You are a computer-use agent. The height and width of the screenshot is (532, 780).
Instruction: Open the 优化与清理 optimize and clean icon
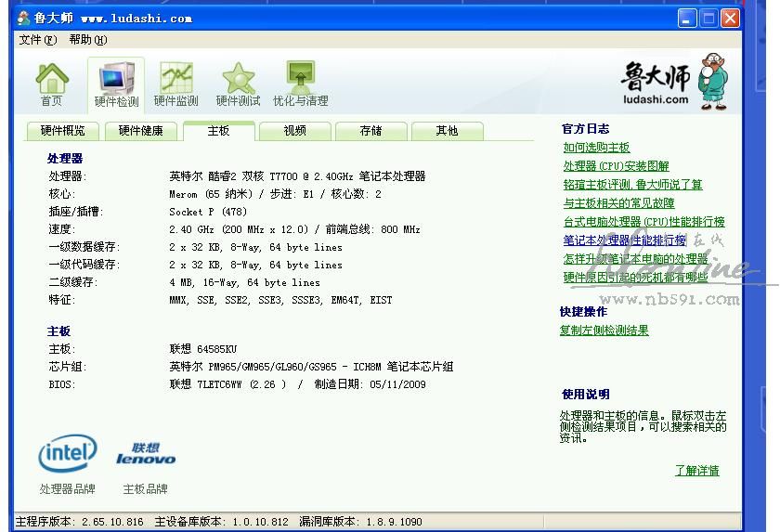point(301,84)
